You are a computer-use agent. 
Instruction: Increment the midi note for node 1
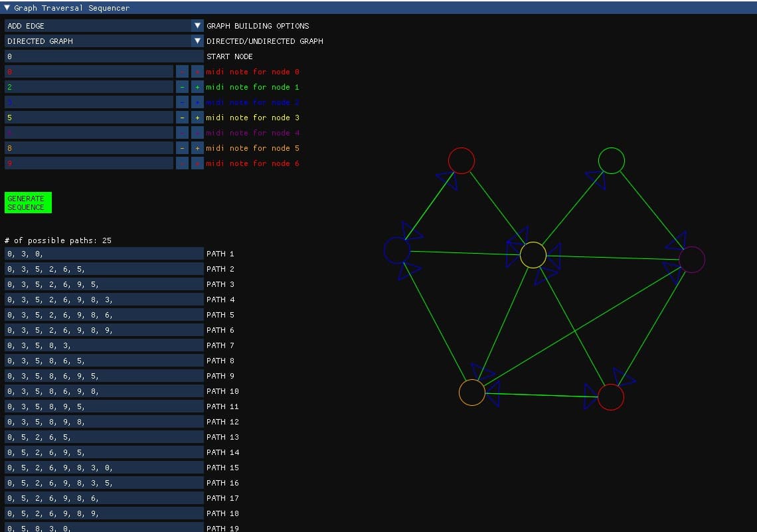197,86
